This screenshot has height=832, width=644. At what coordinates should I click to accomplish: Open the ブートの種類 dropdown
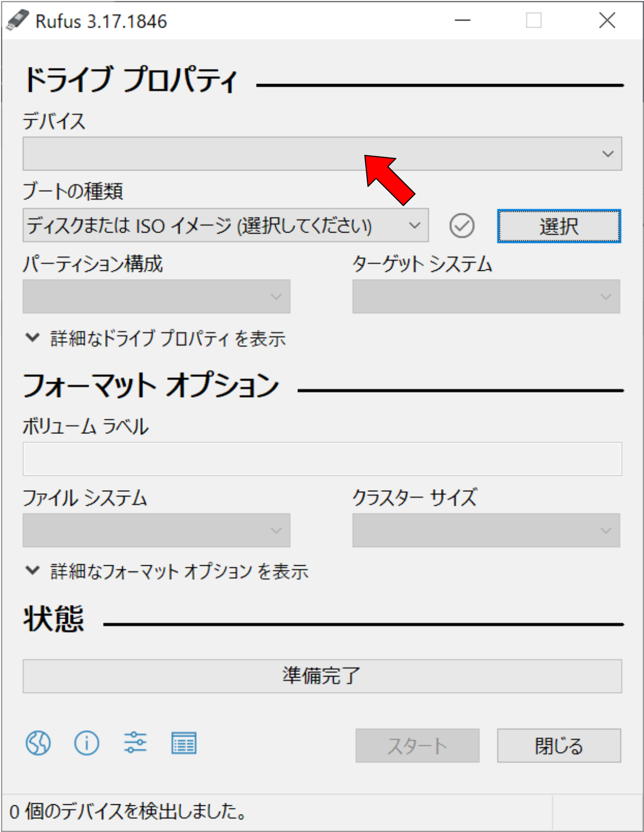pos(225,225)
